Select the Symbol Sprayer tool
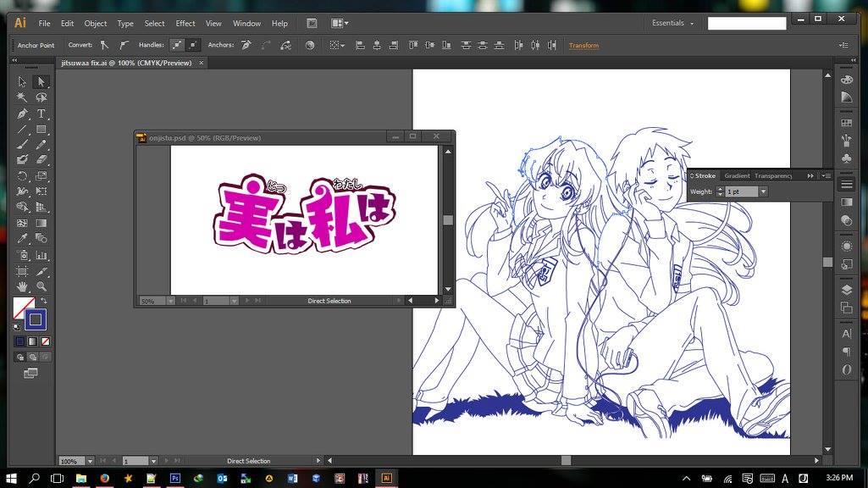The width and height of the screenshot is (868, 488). 22,255
